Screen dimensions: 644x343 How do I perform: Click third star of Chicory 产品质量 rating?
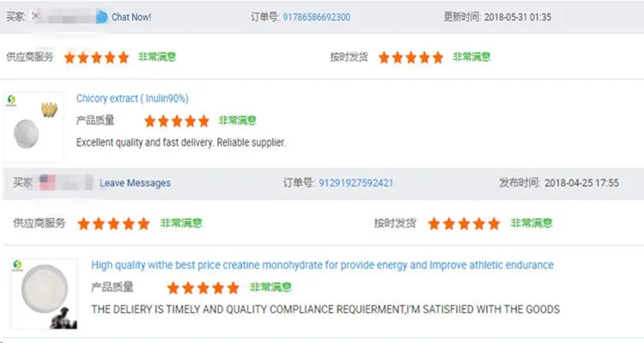pos(177,121)
